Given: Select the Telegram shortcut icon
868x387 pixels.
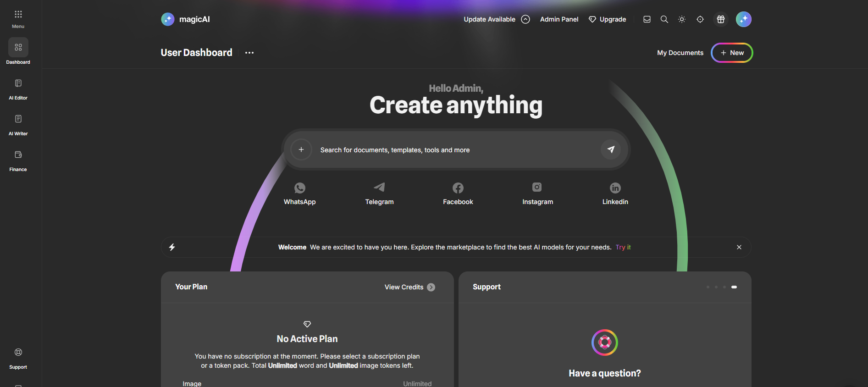Looking at the screenshot, I should pos(379,187).
